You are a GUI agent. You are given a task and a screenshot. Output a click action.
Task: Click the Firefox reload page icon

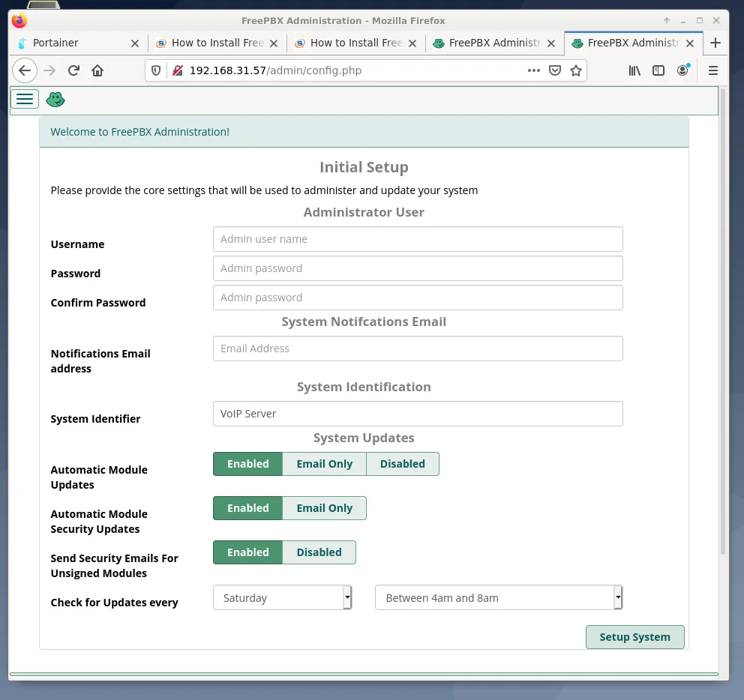73,70
